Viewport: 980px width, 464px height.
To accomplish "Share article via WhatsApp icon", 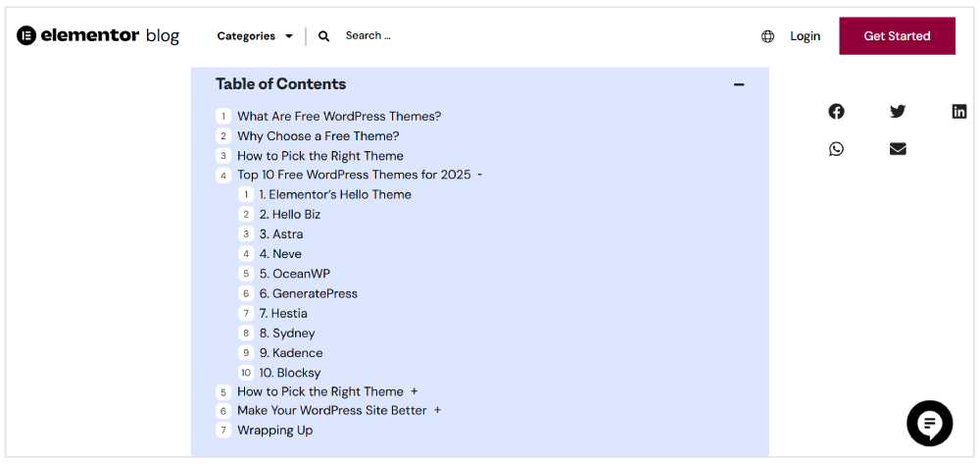I will pyautogui.click(x=836, y=149).
